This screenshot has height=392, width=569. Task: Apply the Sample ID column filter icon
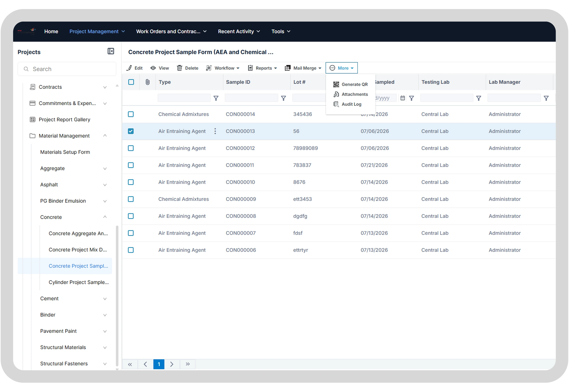coord(284,98)
